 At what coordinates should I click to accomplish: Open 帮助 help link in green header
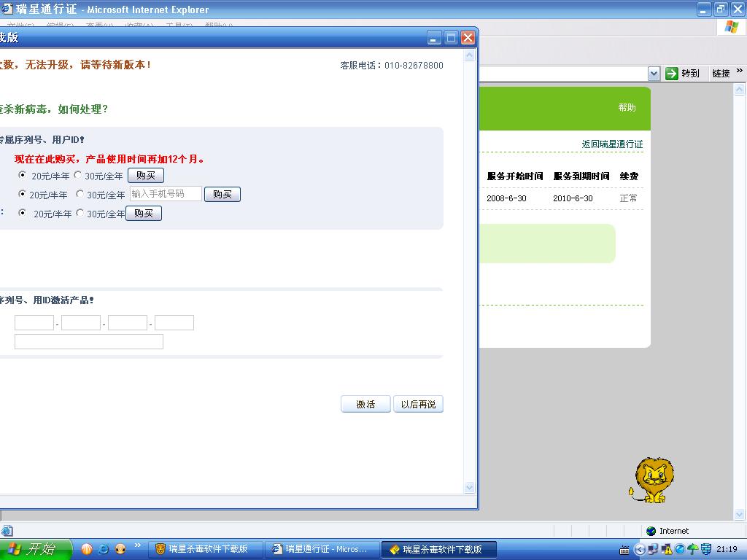click(x=627, y=108)
